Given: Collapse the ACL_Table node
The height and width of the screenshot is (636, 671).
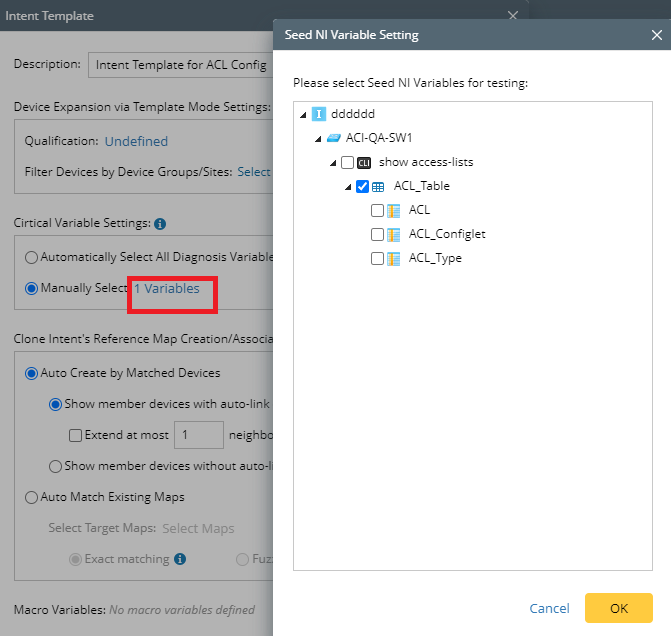Looking at the screenshot, I should click(x=348, y=187).
